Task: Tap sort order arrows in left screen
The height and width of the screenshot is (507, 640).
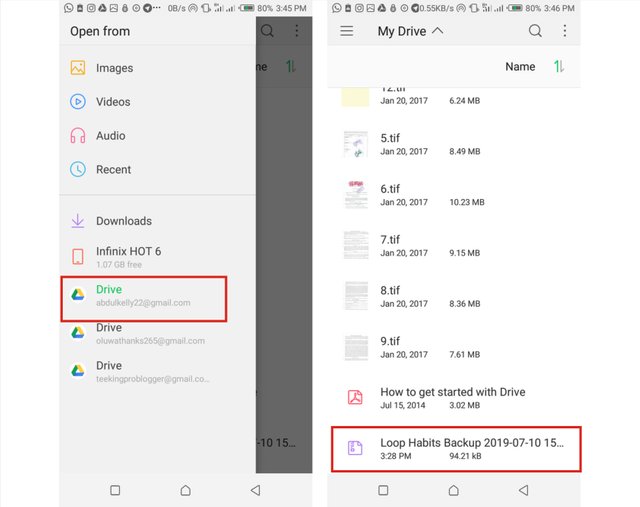Action: click(x=291, y=66)
